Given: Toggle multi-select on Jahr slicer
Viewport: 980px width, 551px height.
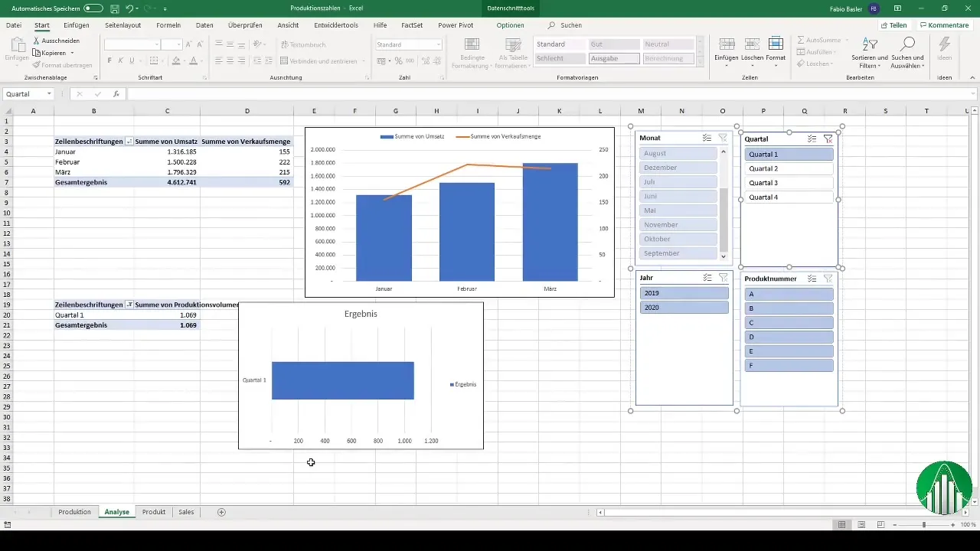Looking at the screenshot, I should coord(707,278).
